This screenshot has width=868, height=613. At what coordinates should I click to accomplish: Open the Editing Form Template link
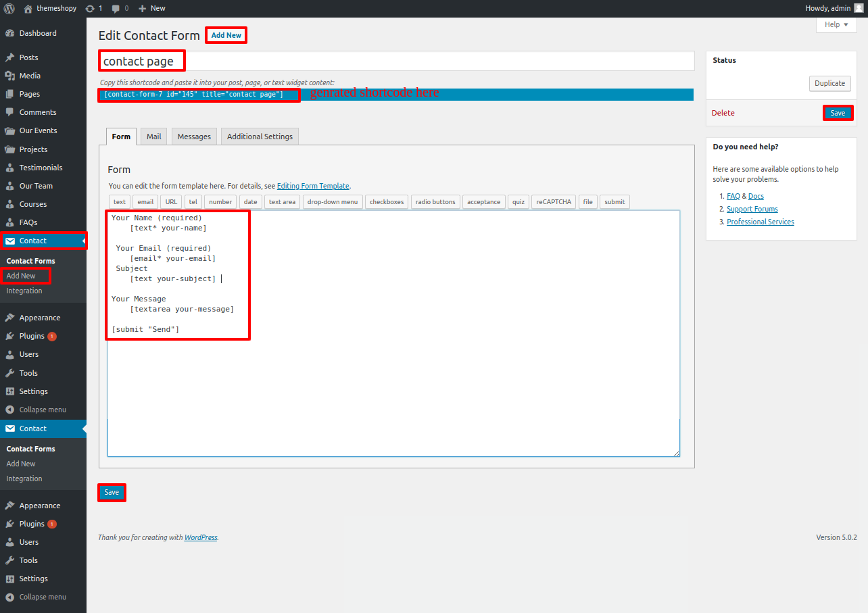pyautogui.click(x=313, y=186)
